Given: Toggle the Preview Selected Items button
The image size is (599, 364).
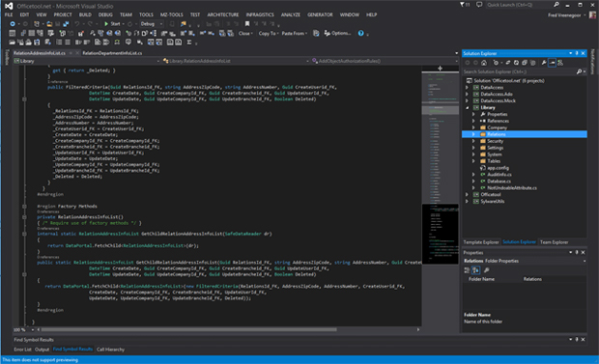Looking at the screenshot, I should tap(552, 63).
